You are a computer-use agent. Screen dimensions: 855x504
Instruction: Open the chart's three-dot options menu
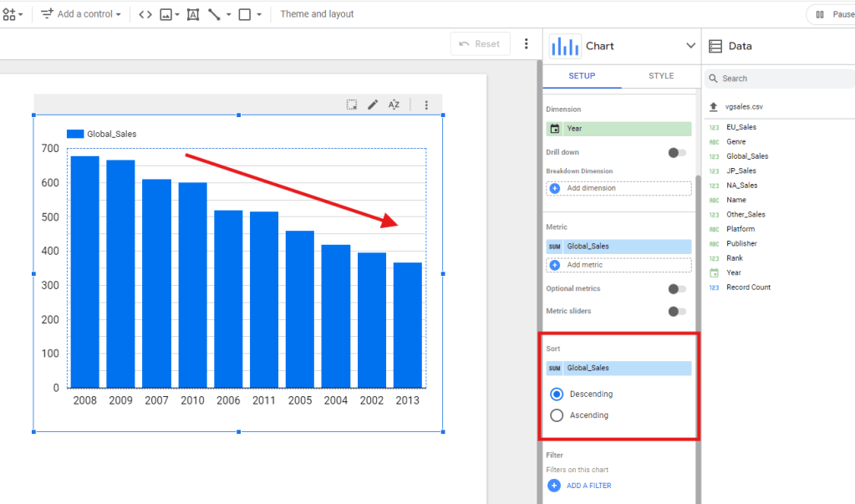point(426,104)
